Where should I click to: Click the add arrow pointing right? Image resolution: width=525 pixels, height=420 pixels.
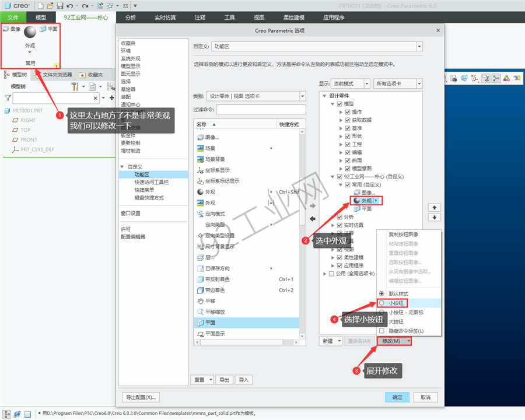(313, 206)
